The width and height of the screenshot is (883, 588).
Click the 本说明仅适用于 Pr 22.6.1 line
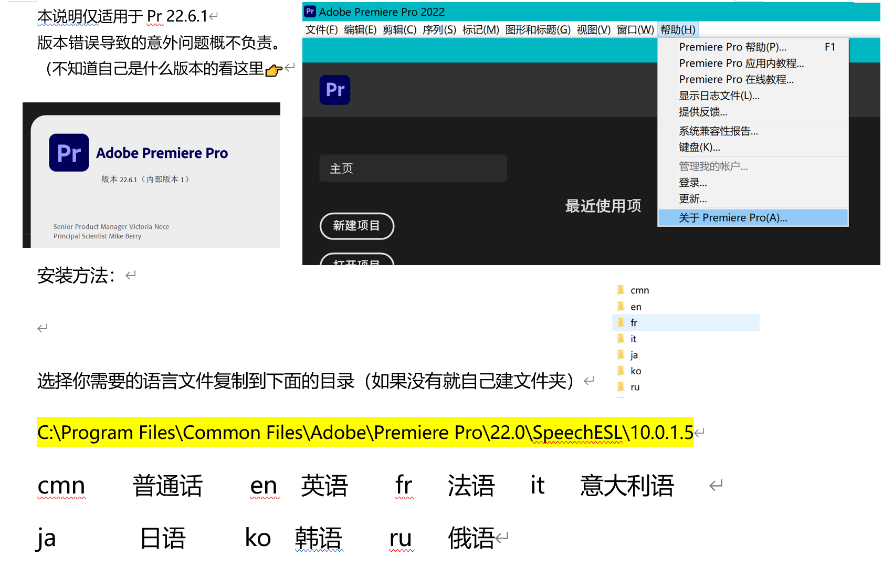122,16
